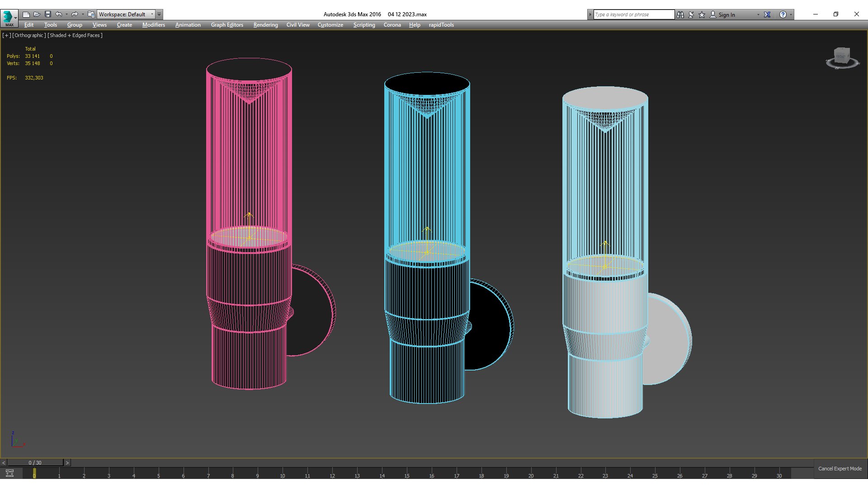Save the file with the floppy icon

click(x=48, y=14)
